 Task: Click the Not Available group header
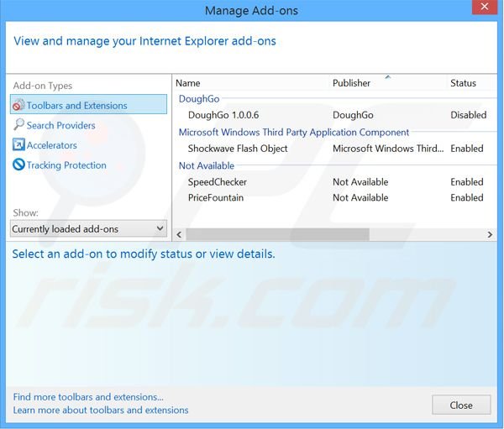207,166
